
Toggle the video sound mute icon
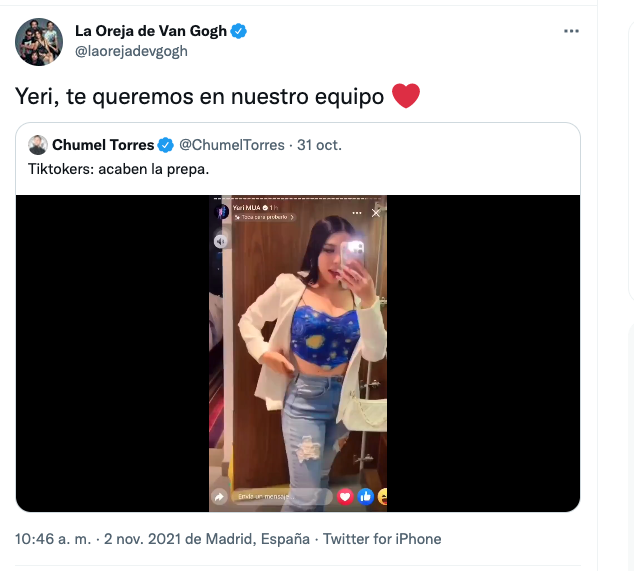pos(220,241)
